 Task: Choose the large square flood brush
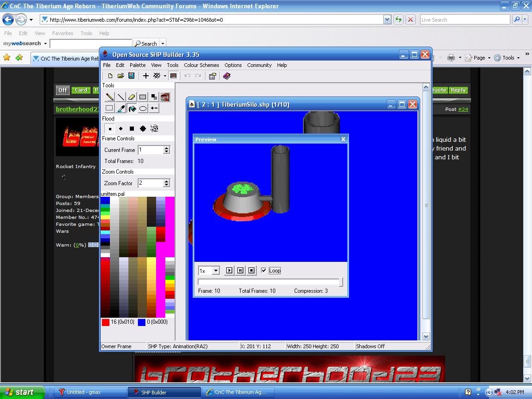tap(132, 128)
